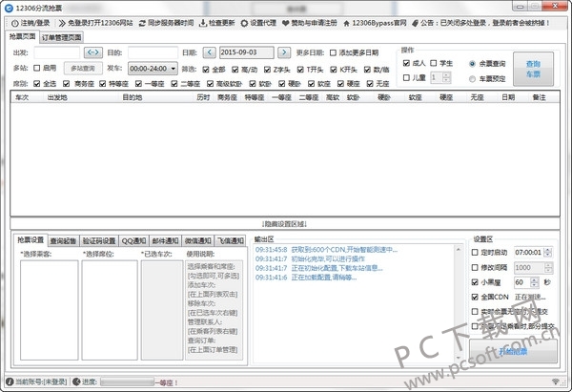Toggle 全选 seat type checkbox
The image size is (572, 392).
(37, 84)
